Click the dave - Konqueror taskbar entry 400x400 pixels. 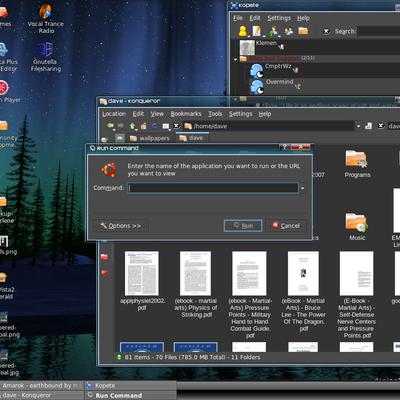point(42,395)
